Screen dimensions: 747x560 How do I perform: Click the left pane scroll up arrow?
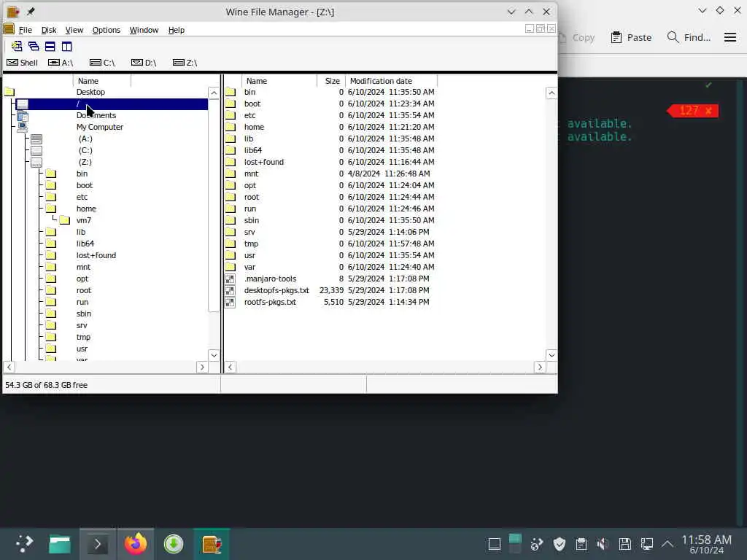pos(214,93)
